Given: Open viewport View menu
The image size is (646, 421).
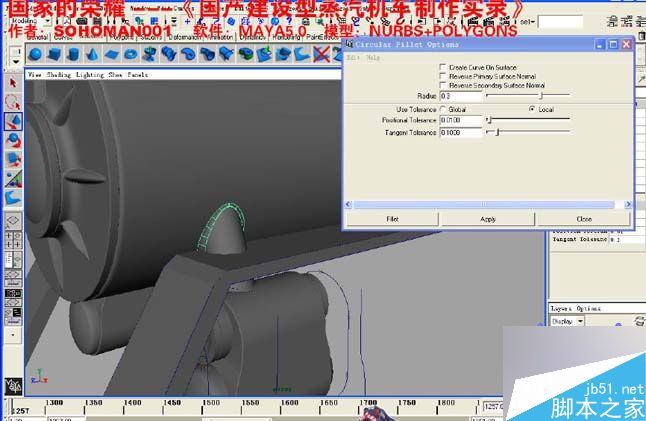Looking at the screenshot, I should 34,75.
